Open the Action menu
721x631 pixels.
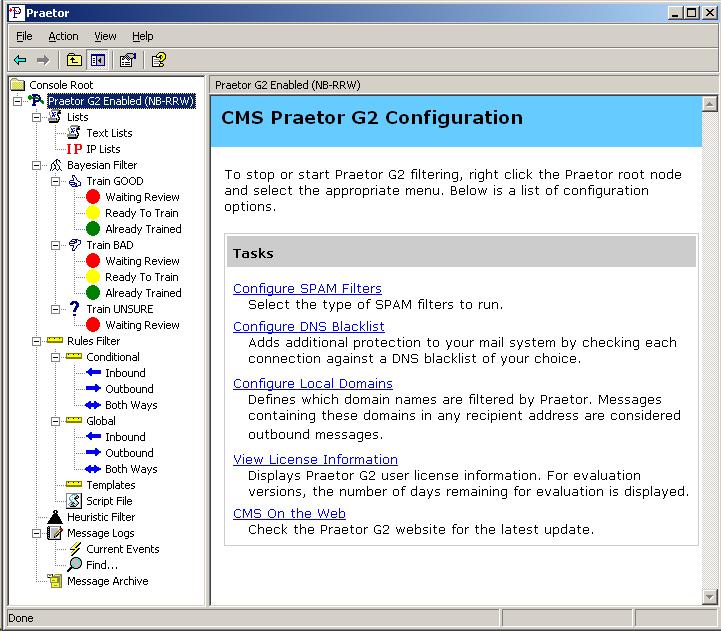[x=63, y=36]
